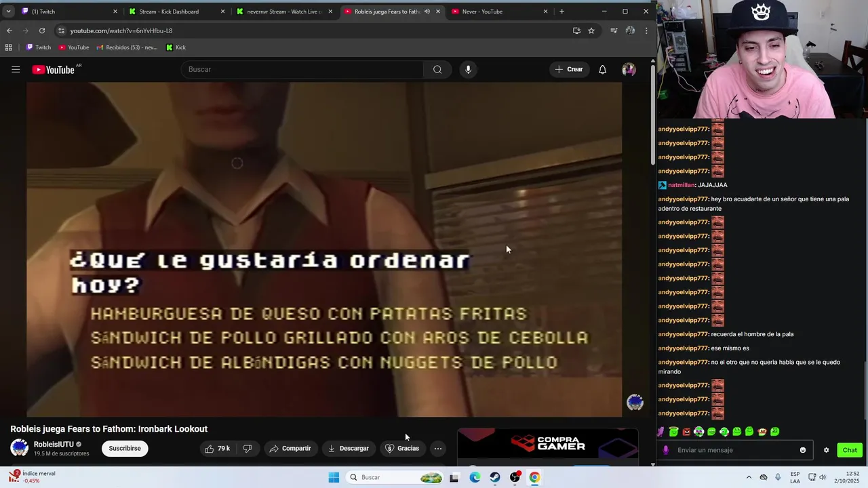Bookmark this page with the star icon

(x=591, y=30)
